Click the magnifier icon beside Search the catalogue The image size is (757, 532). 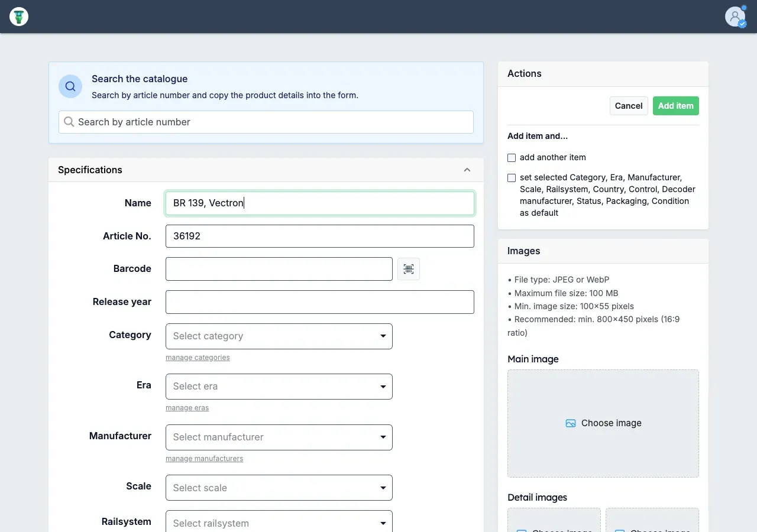coord(70,86)
